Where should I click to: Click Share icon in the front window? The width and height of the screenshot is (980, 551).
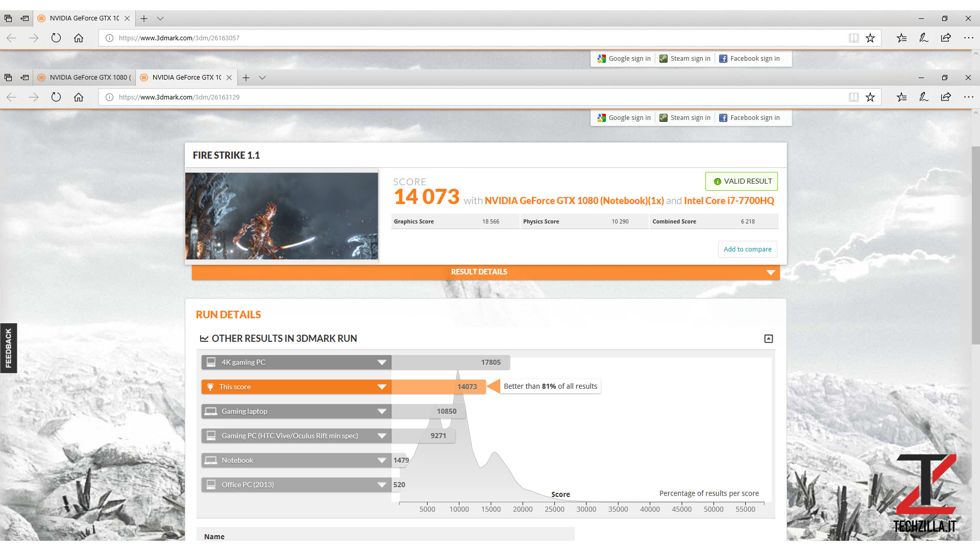946,97
